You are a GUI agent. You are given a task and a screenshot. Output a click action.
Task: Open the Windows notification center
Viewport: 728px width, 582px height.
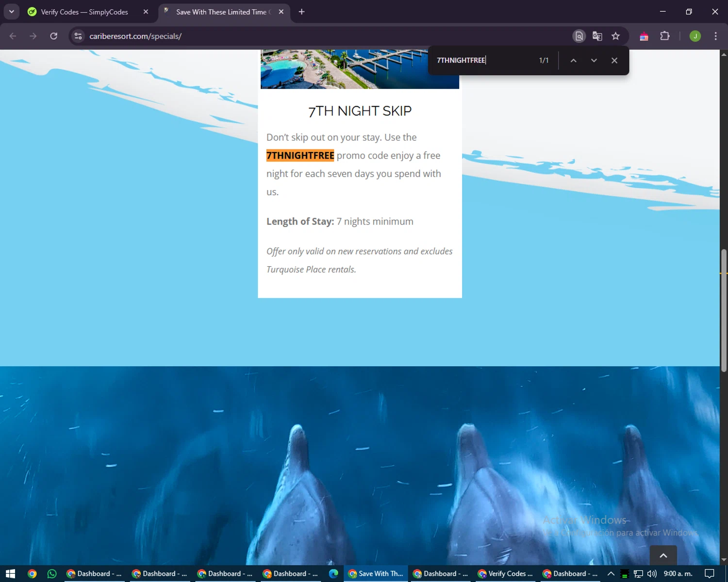710,573
